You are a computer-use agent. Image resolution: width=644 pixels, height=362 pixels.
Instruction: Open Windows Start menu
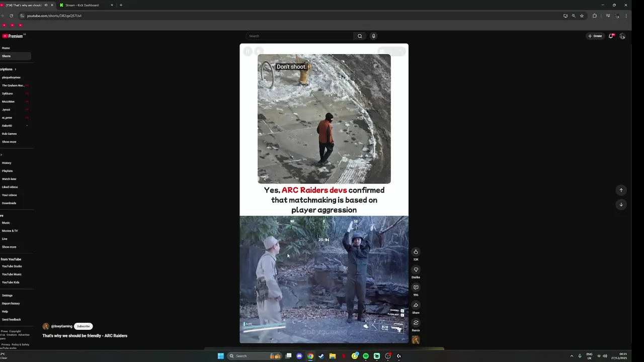pos(220,356)
